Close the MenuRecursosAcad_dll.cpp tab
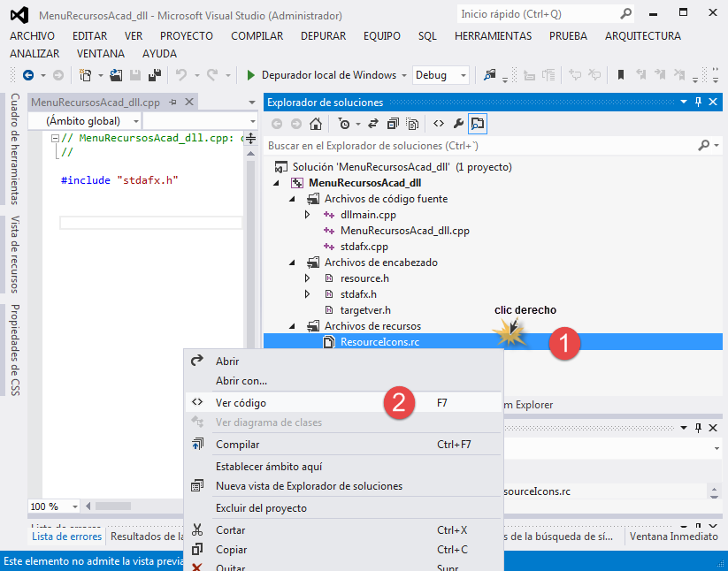 (x=189, y=102)
